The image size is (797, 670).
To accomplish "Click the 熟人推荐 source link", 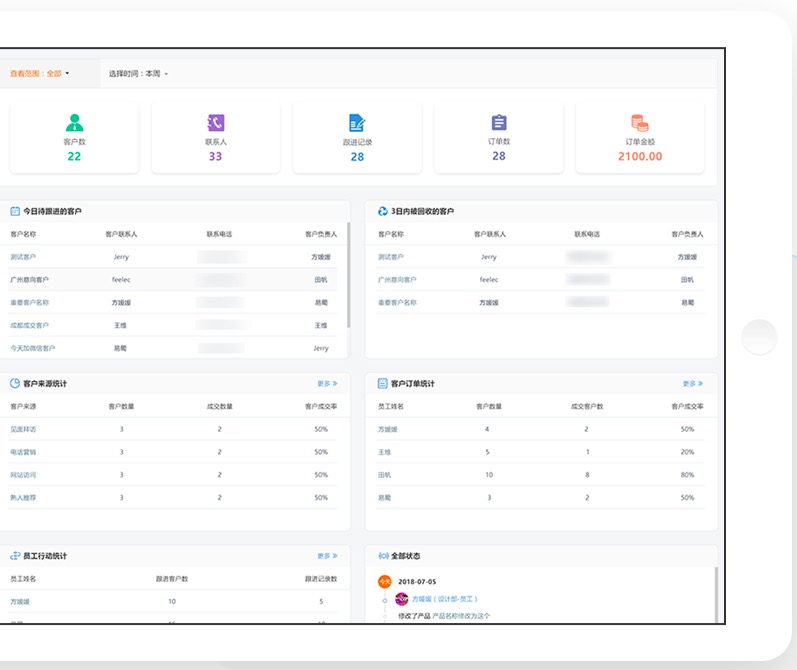I will point(23,498).
